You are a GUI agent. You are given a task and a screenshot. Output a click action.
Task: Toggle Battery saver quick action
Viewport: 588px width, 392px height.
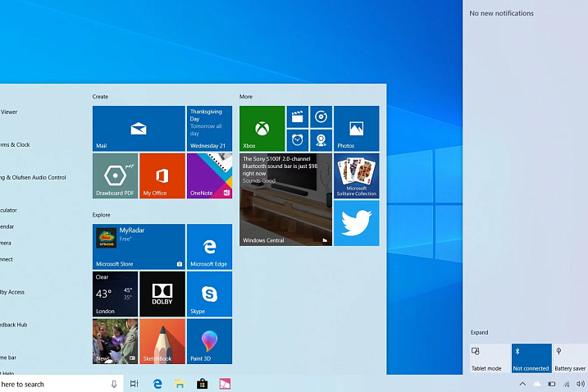[571, 358]
